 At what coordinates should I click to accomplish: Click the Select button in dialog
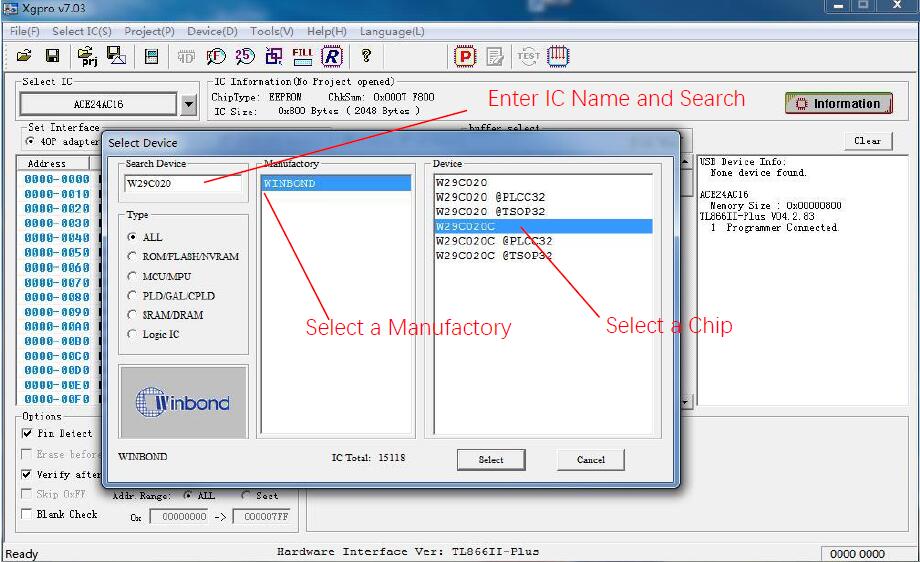tap(491, 459)
